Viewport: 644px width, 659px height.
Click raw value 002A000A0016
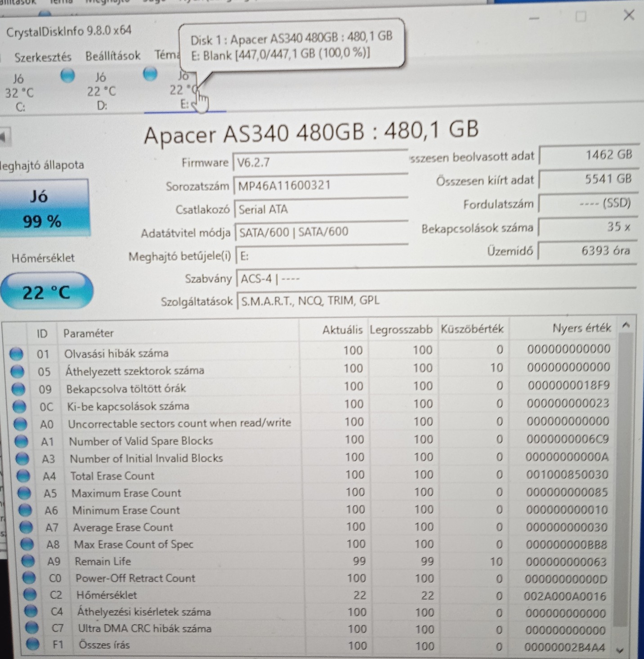coord(565,596)
